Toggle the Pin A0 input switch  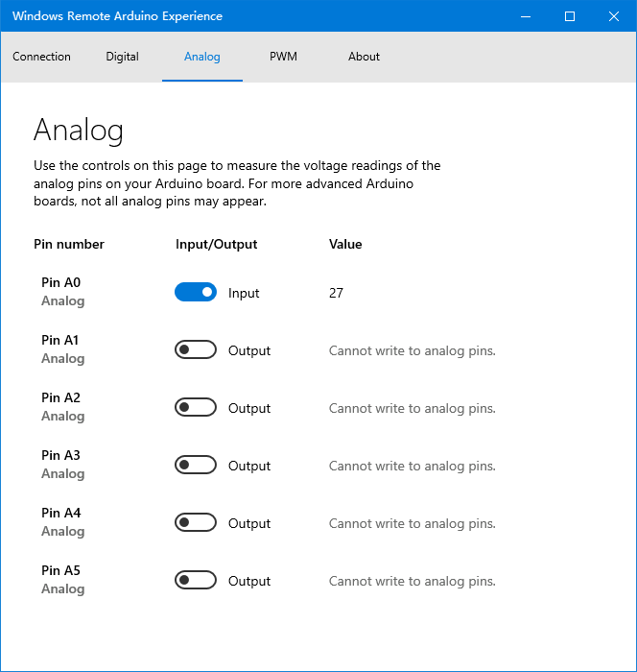click(196, 292)
